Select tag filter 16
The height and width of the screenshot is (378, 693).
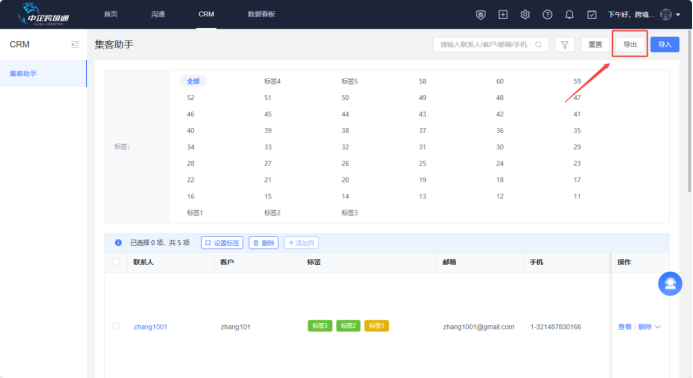(190, 196)
